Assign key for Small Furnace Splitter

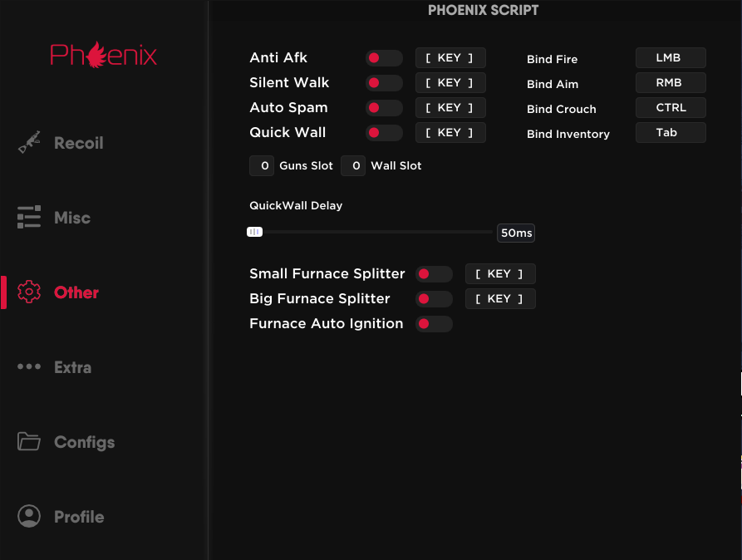coord(500,274)
